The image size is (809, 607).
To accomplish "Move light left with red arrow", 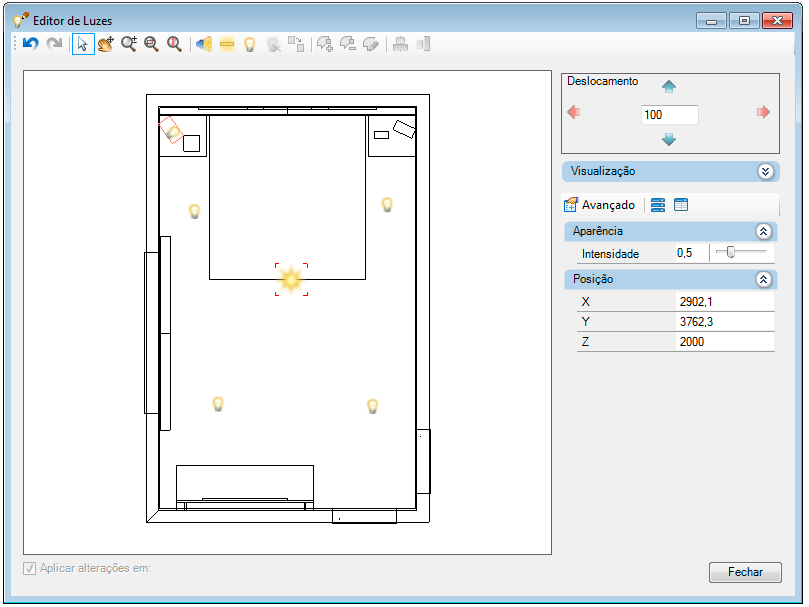I will point(574,112).
